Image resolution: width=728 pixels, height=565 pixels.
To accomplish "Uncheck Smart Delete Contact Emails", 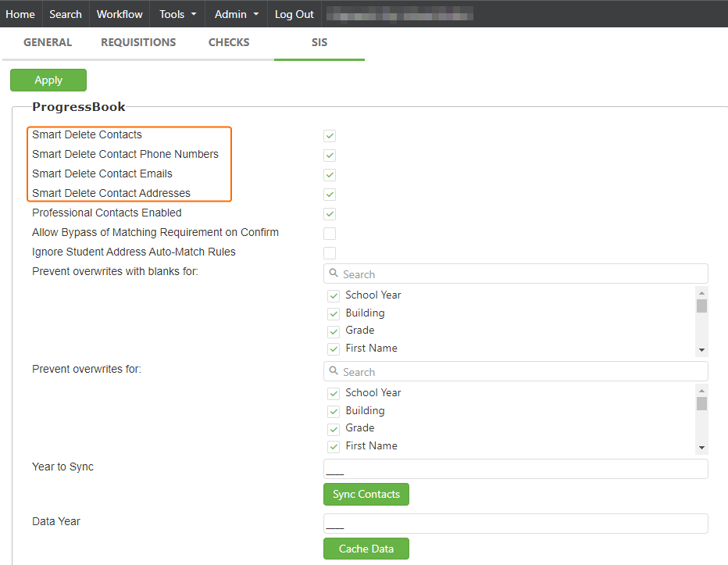I will 330,175.
